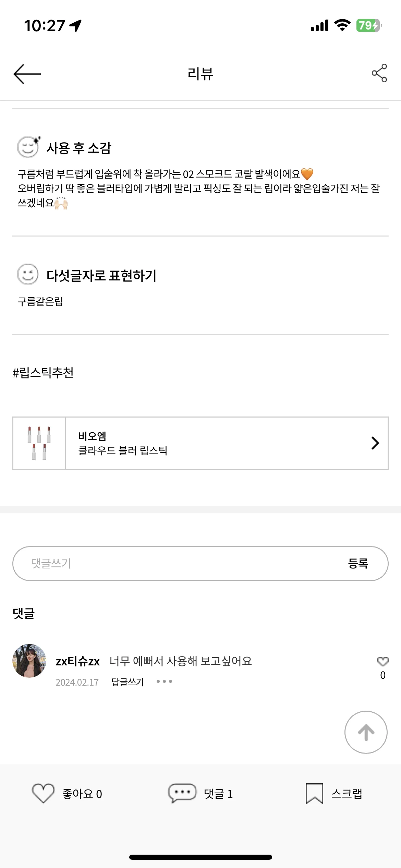Tap the zx티슈zx username

(x=78, y=661)
